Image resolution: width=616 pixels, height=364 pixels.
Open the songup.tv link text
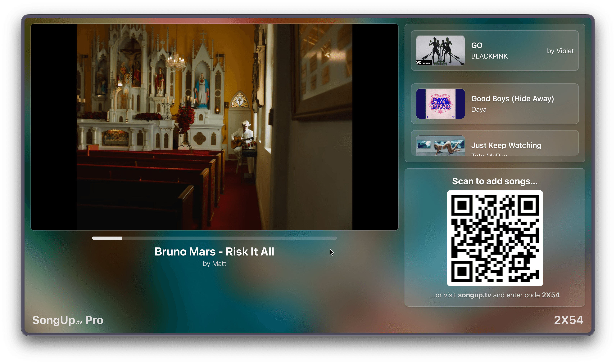pos(474,295)
